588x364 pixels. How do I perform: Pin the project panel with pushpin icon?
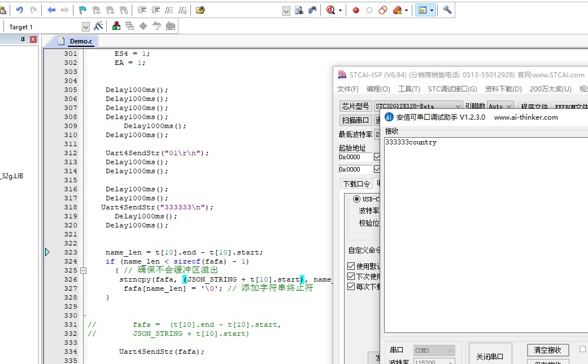(x=23, y=40)
